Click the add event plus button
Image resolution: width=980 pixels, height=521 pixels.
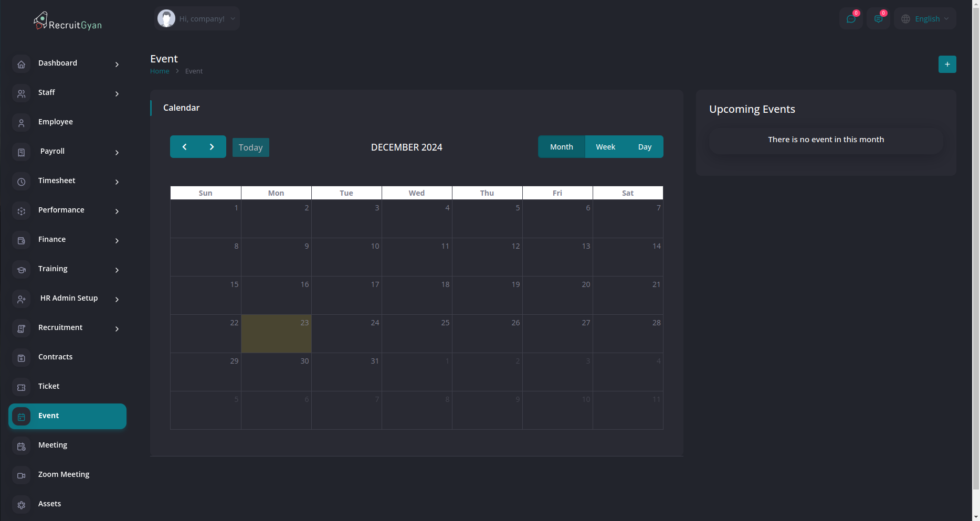[947, 64]
